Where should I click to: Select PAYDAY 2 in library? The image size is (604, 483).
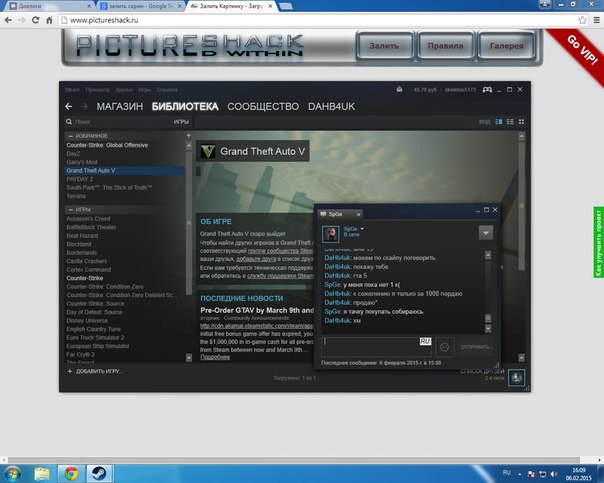click(80, 179)
